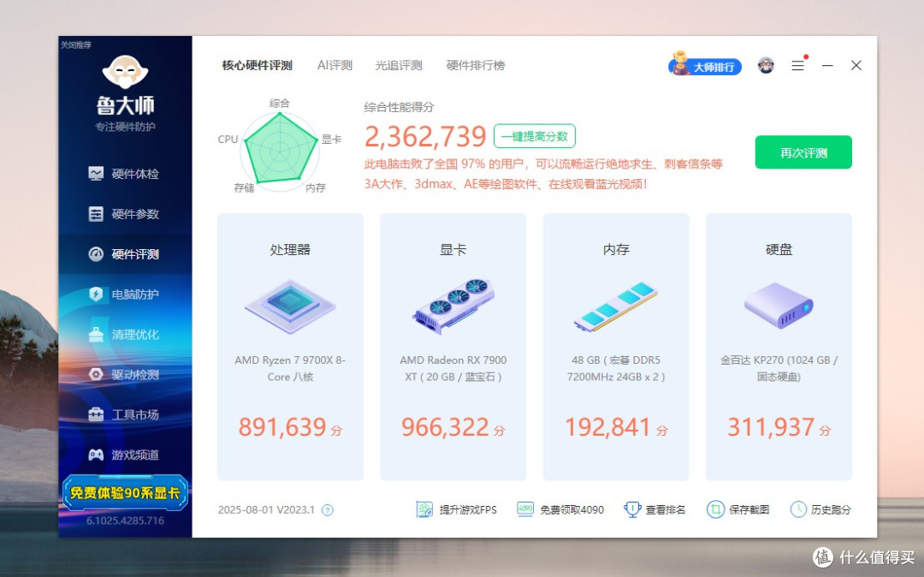Open 硬件参数 in the sidebar
This screenshot has width=924, height=577.
(124, 214)
